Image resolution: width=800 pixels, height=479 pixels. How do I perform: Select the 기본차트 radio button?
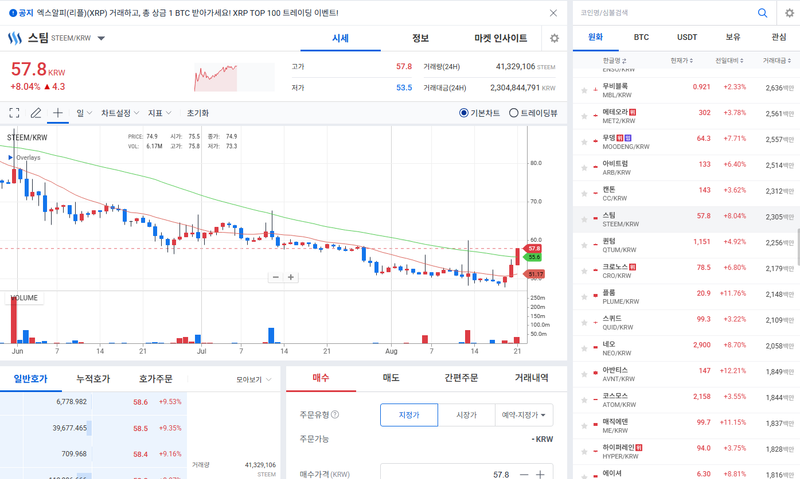click(x=463, y=113)
